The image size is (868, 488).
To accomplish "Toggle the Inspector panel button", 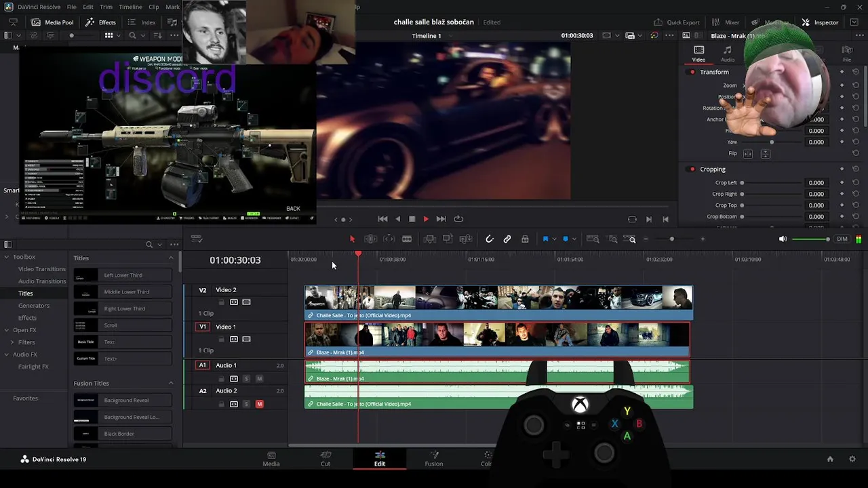I will [x=820, y=22].
